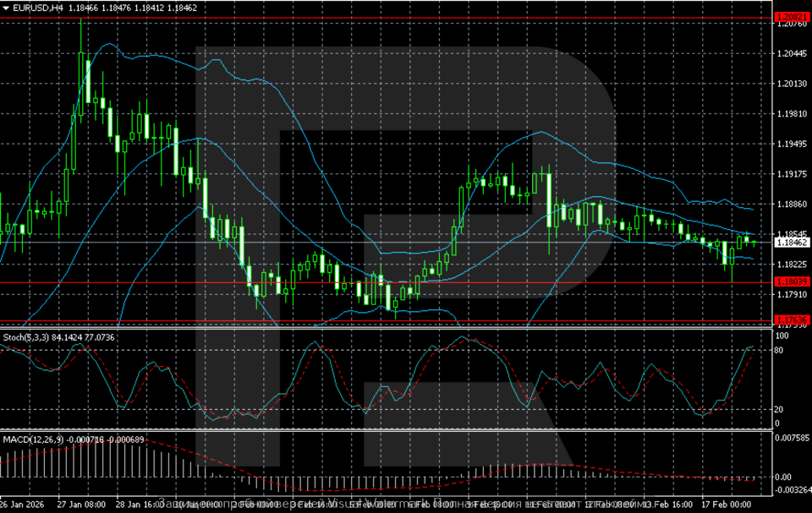Click the 27 Jan 08:00 time label
The width and height of the screenshot is (812, 513).
(x=80, y=504)
